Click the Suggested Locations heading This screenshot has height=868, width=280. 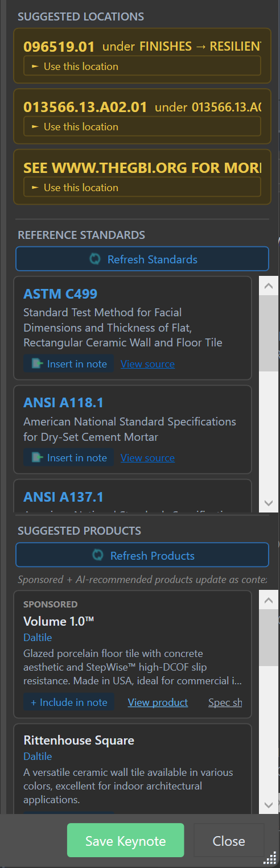pyautogui.click(x=81, y=16)
